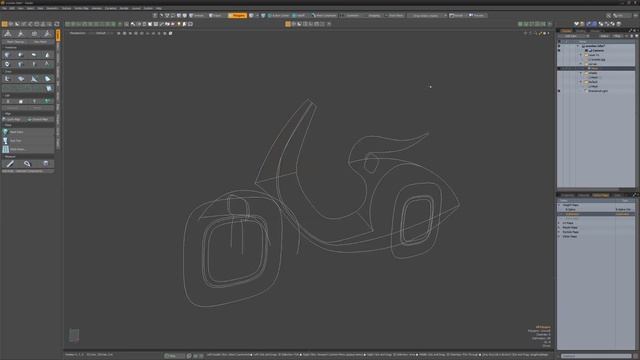Image resolution: width=640 pixels, height=360 pixels.
Task: Switch to the orange Items tab
Action: [x=566, y=31]
